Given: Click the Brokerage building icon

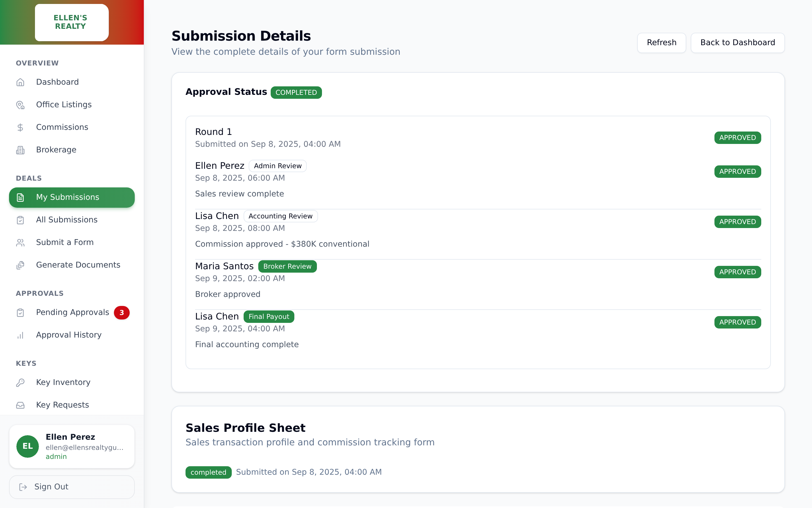Looking at the screenshot, I should click(21, 150).
